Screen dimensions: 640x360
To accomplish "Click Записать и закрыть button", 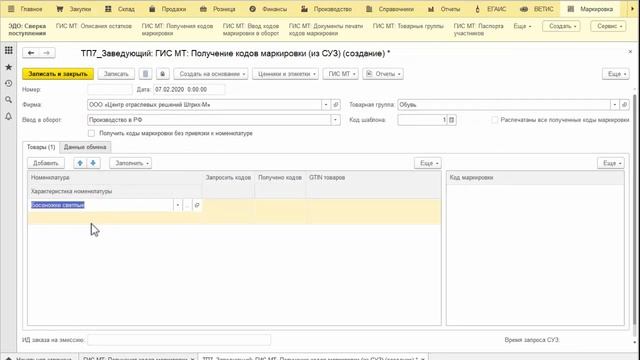I will 58,74.
